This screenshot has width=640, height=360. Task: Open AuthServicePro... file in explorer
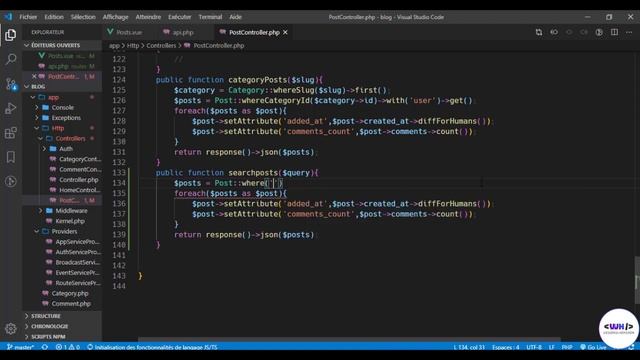click(x=78, y=252)
